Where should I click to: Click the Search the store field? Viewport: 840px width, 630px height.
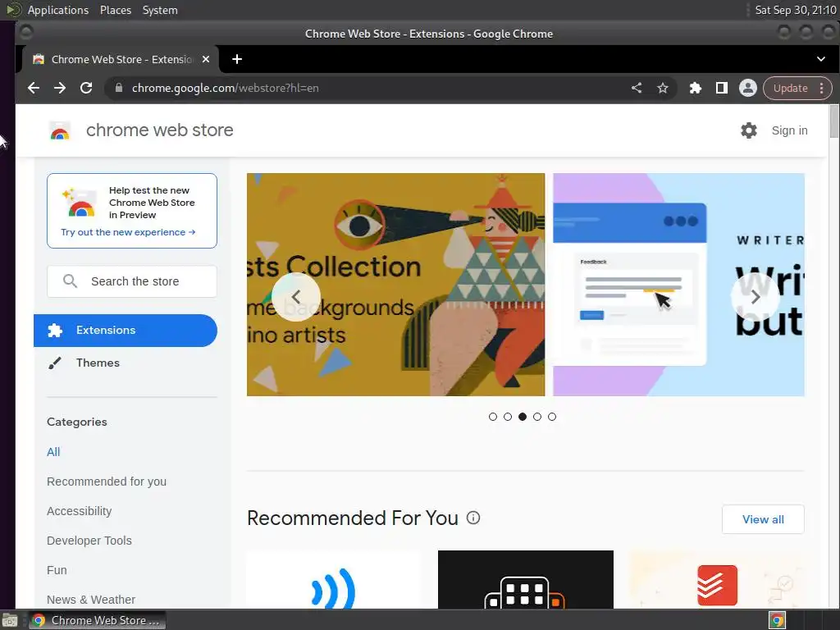click(132, 281)
